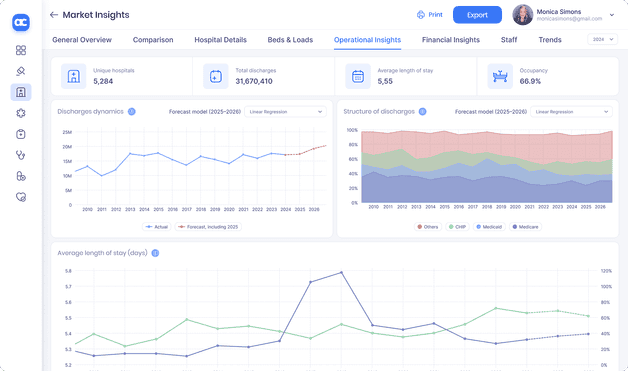Click the Market Insights page title
Image resolution: width=628 pixels, height=371 pixels.
tap(96, 15)
